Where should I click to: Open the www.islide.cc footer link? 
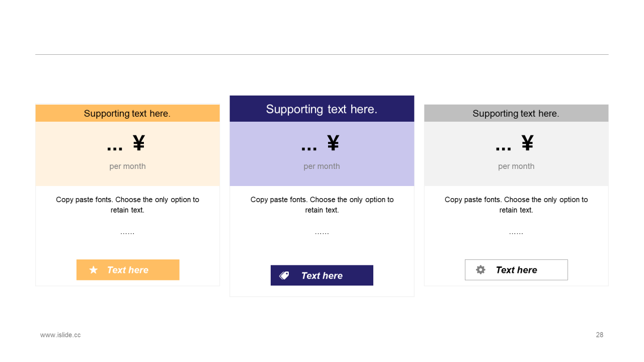(x=60, y=335)
